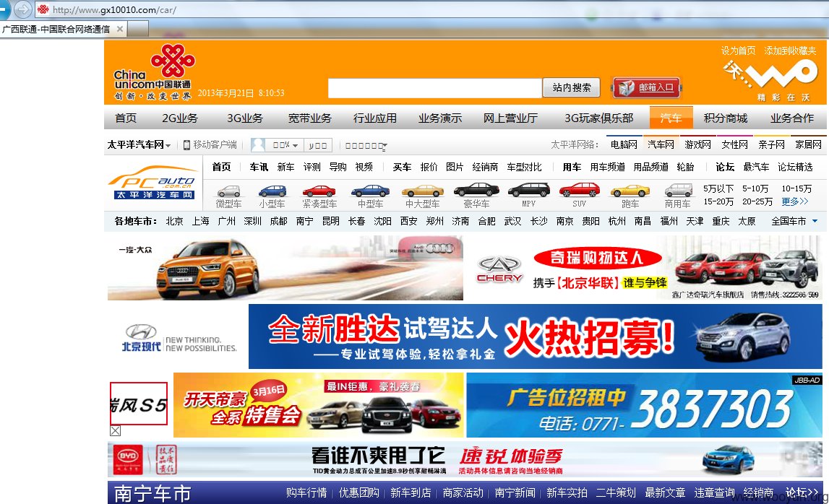Click the browser forward arrow button
The image size is (829, 504).
(x=22, y=9)
